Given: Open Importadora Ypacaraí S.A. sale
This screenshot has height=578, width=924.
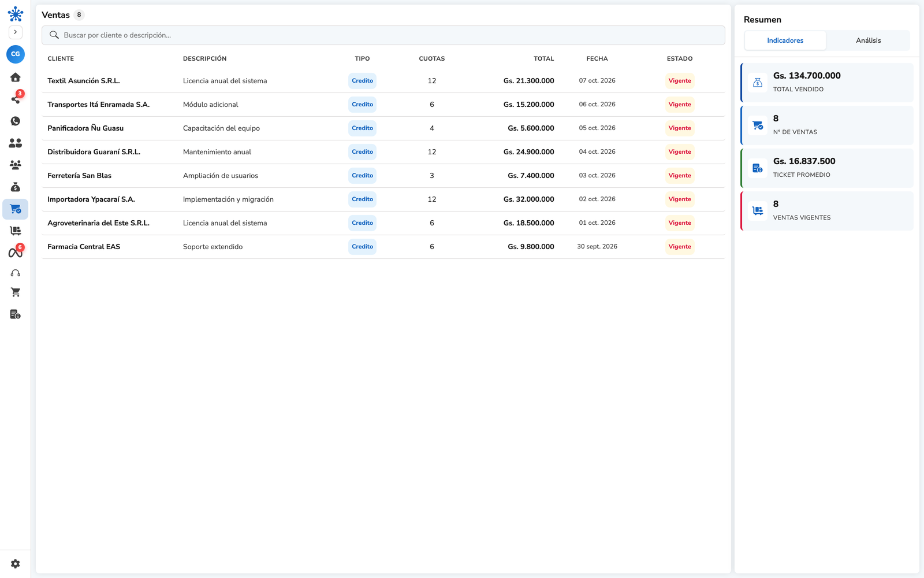Looking at the screenshot, I should coord(383,199).
